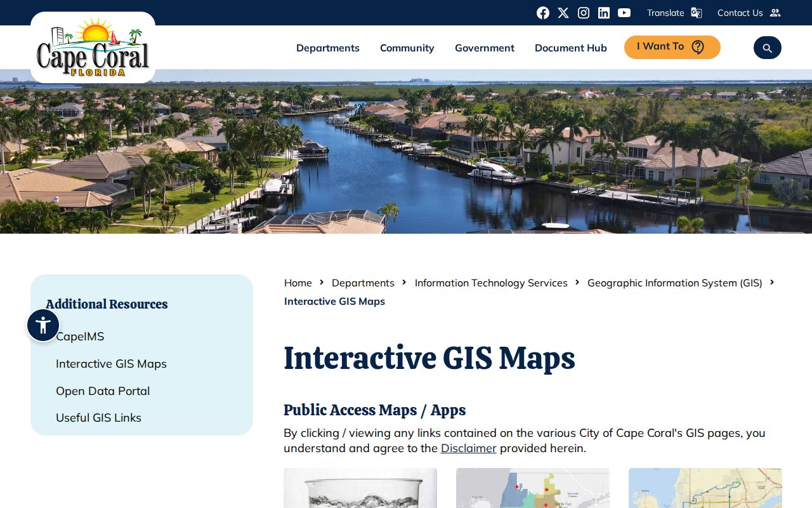Open Open Data Portal sidebar link

pyautogui.click(x=103, y=391)
